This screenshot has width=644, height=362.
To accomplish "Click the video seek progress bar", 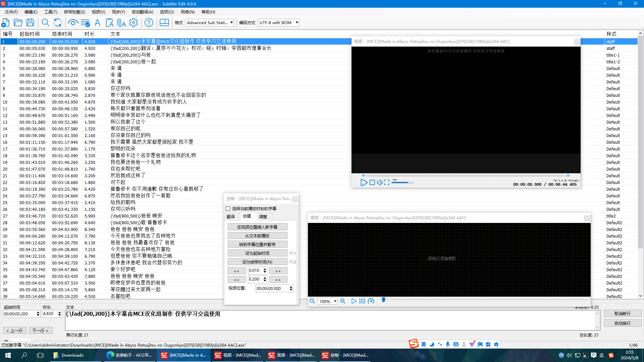I will point(466,175).
